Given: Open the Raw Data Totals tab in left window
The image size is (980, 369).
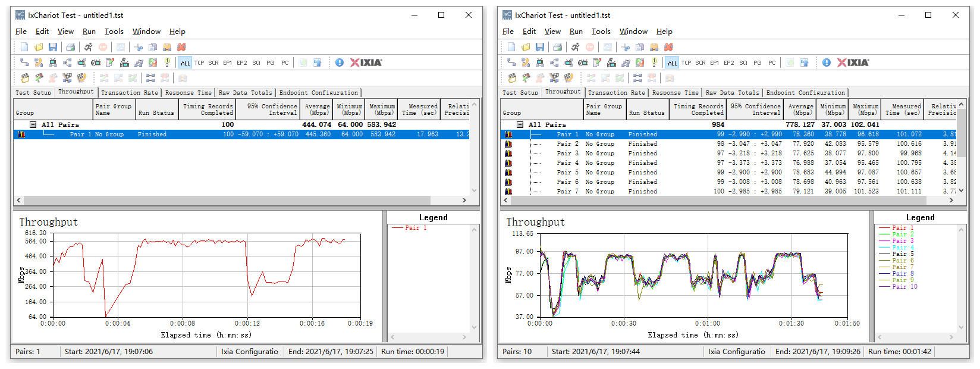Looking at the screenshot, I should (245, 93).
